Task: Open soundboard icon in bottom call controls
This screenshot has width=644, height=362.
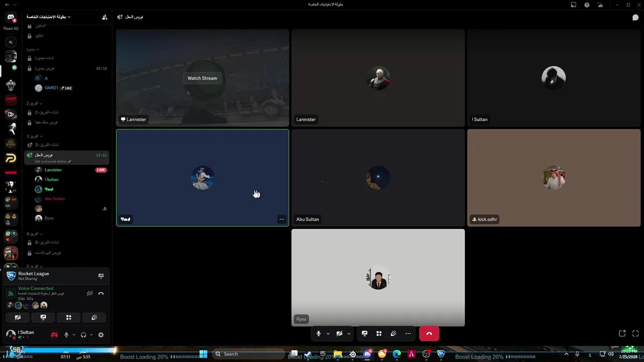Action: point(393,333)
